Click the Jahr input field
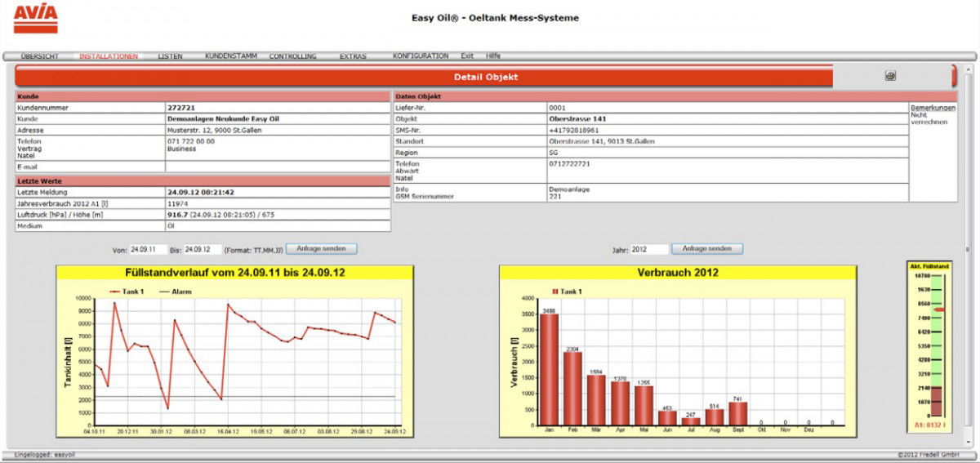 click(648, 249)
